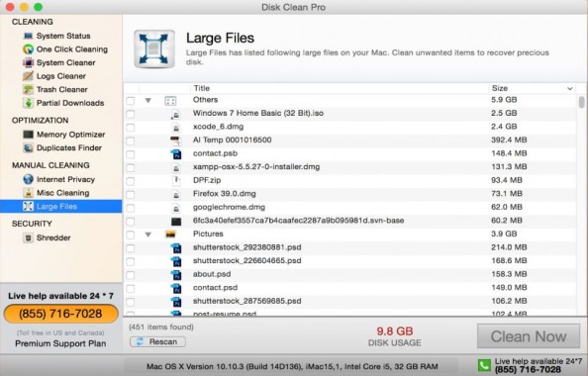This screenshot has height=376, width=588.
Task: Click the 9.8 GB disk usage value
Action: 395,331
